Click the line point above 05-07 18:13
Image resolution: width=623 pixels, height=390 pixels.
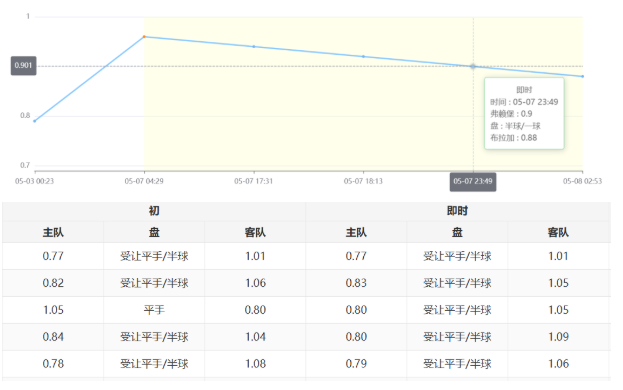(x=363, y=56)
